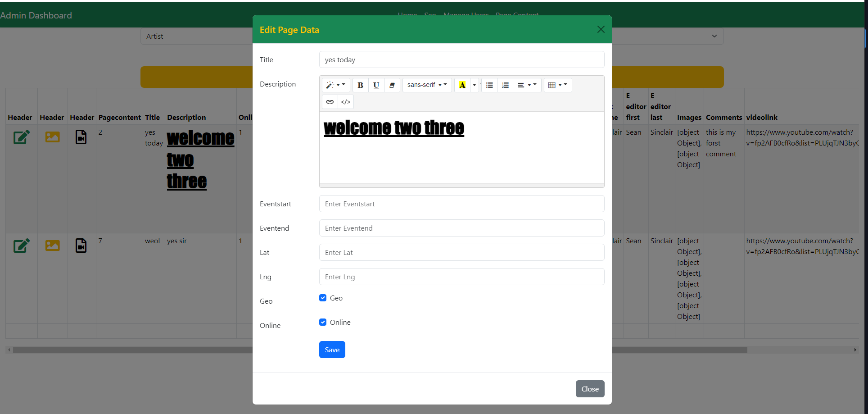Close Edit Page Data with X icon
The height and width of the screenshot is (414, 868).
[x=601, y=29]
